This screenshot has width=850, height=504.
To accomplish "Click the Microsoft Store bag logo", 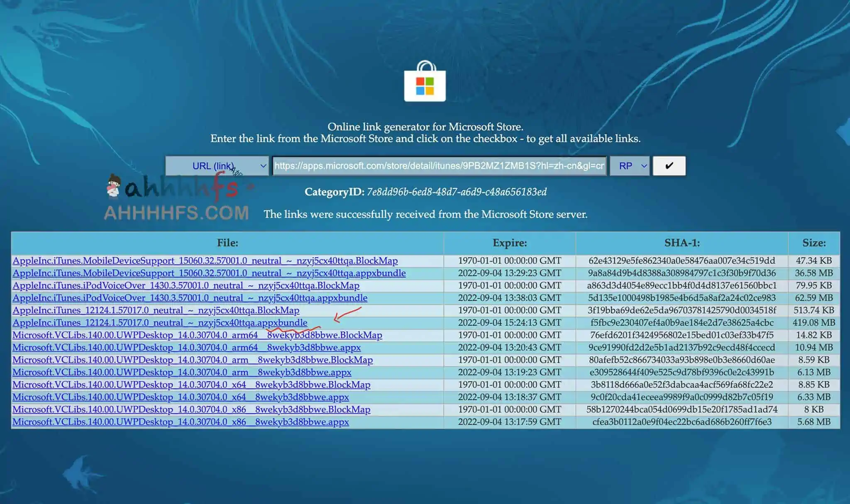I will click(x=425, y=82).
